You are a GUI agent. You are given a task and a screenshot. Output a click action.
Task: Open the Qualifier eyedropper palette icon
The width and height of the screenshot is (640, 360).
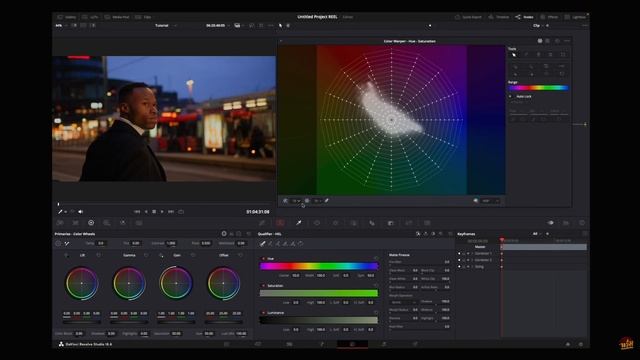299,223
